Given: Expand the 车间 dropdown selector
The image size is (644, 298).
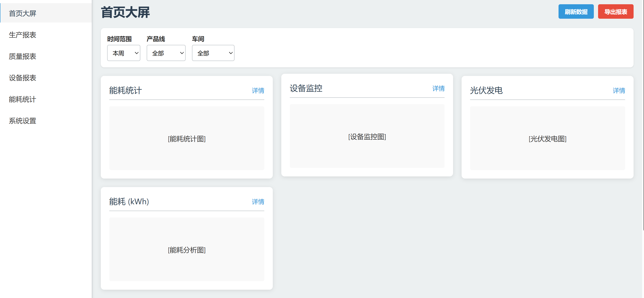Looking at the screenshot, I should tap(213, 53).
